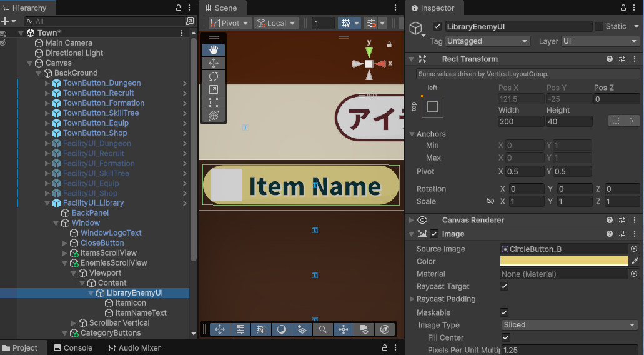644x355 pixels.
Task: Open the Tag dropdown
Action: [x=487, y=41]
